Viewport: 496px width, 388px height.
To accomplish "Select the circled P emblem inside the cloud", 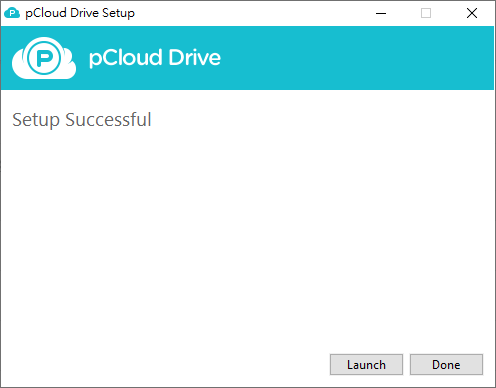I will (44, 58).
